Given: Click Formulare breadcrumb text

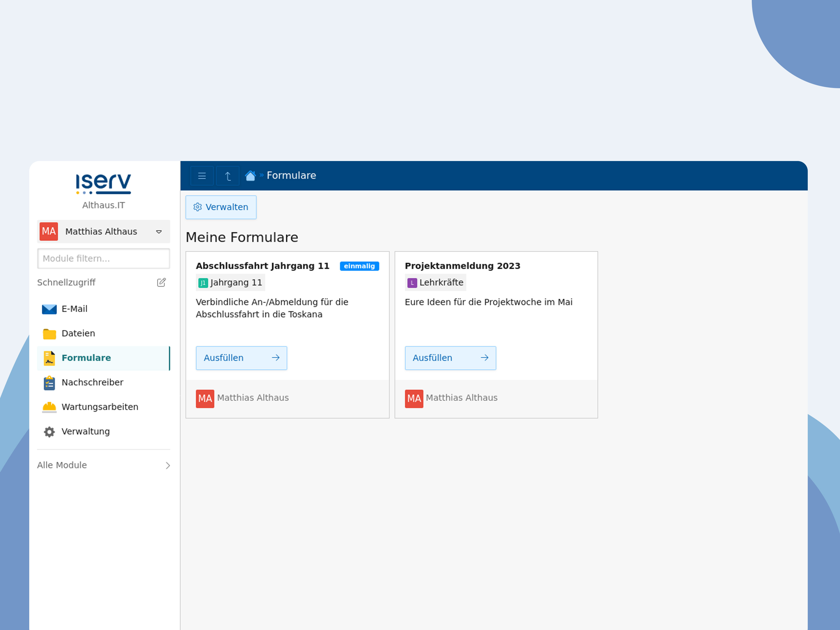Looking at the screenshot, I should click(x=291, y=175).
